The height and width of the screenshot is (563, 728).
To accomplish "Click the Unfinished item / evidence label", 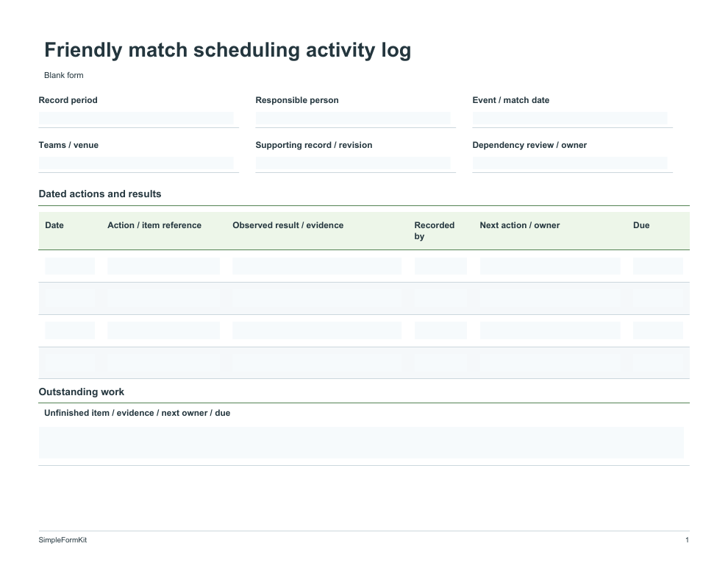I will pyautogui.click(x=137, y=413).
